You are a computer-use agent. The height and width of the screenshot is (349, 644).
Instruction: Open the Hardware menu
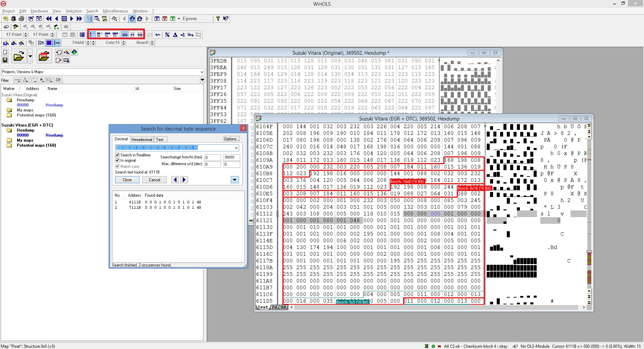(39, 11)
